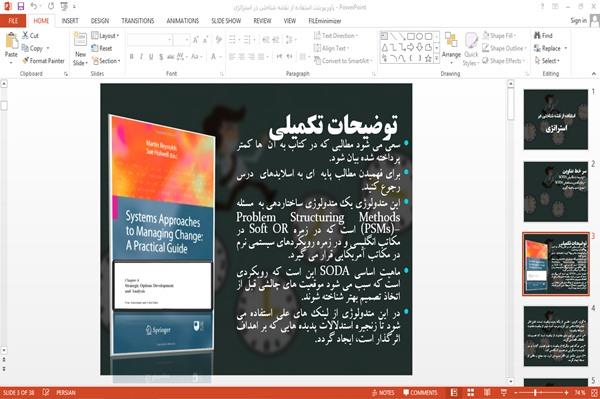Click zoom in plus button
The image size is (600, 399).
pos(566,392)
